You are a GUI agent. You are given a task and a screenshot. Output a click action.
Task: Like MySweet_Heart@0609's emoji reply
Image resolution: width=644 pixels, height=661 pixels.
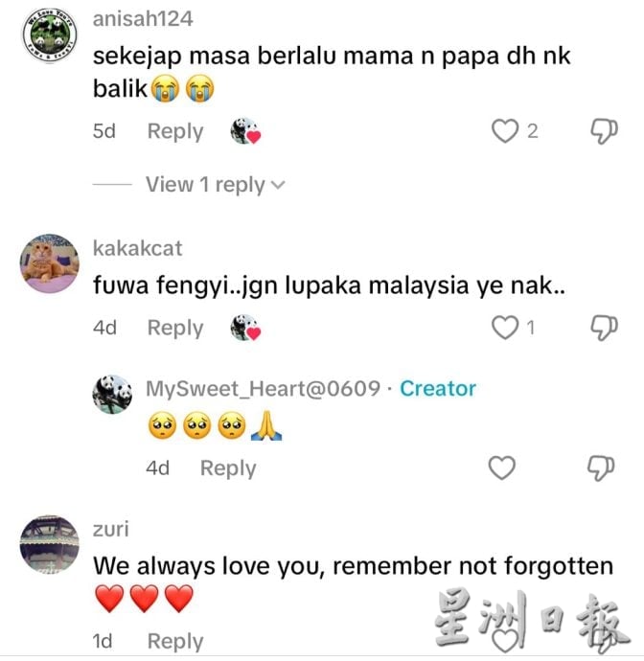501,467
